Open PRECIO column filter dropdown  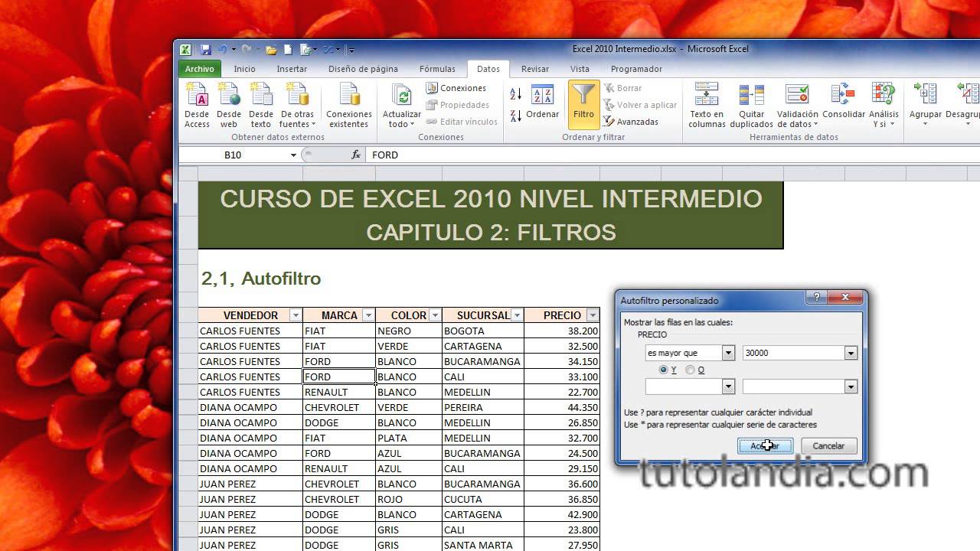592,315
